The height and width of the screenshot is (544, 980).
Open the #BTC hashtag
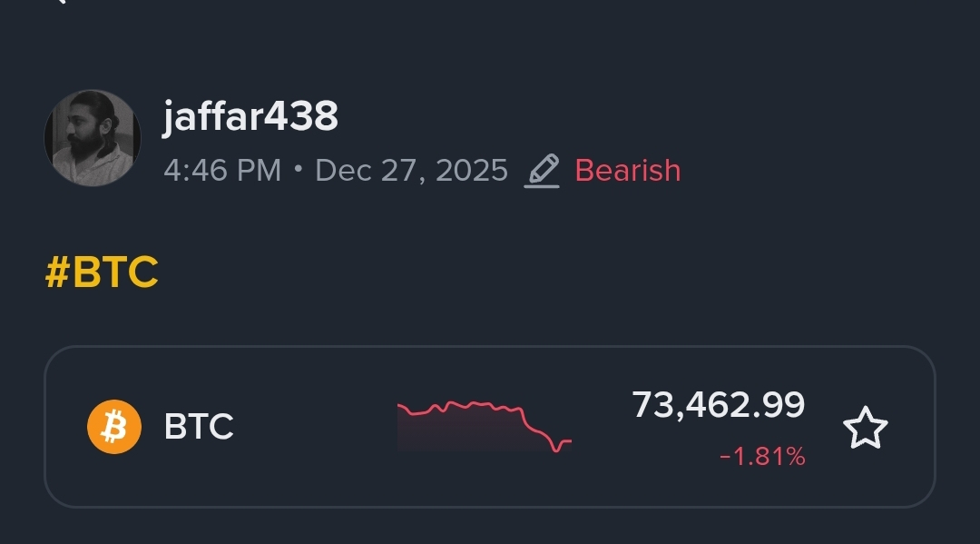pos(102,272)
